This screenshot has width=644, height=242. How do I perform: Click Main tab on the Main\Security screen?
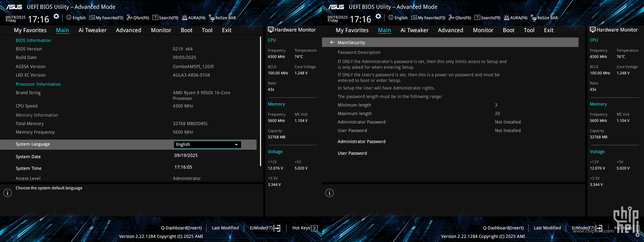pyautogui.click(x=385, y=30)
